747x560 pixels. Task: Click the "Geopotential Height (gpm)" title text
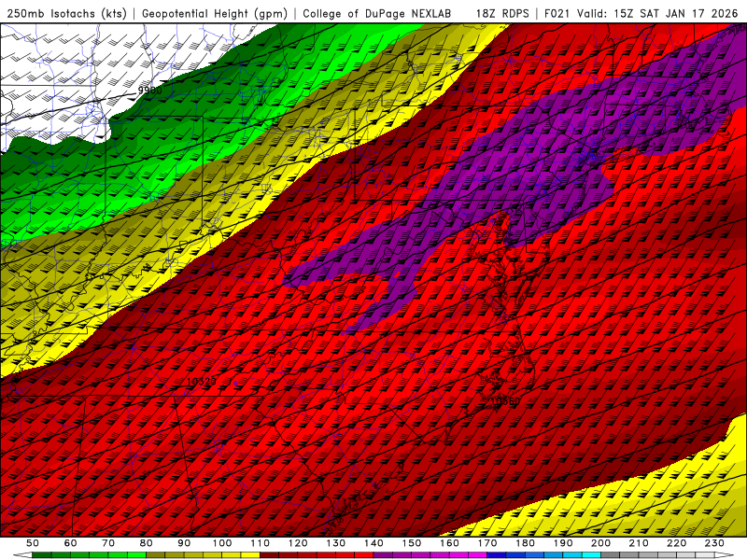pos(215,13)
